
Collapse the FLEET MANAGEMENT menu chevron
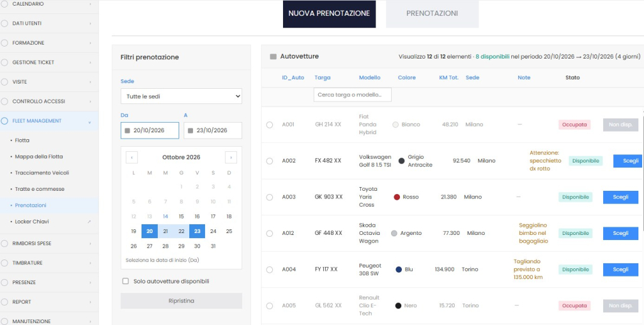[x=90, y=122]
